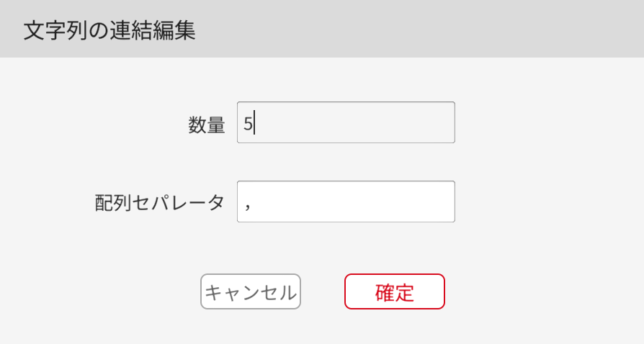Dismiss the dialog using キャンセル
Screen dimensions: 644x344
250,292
